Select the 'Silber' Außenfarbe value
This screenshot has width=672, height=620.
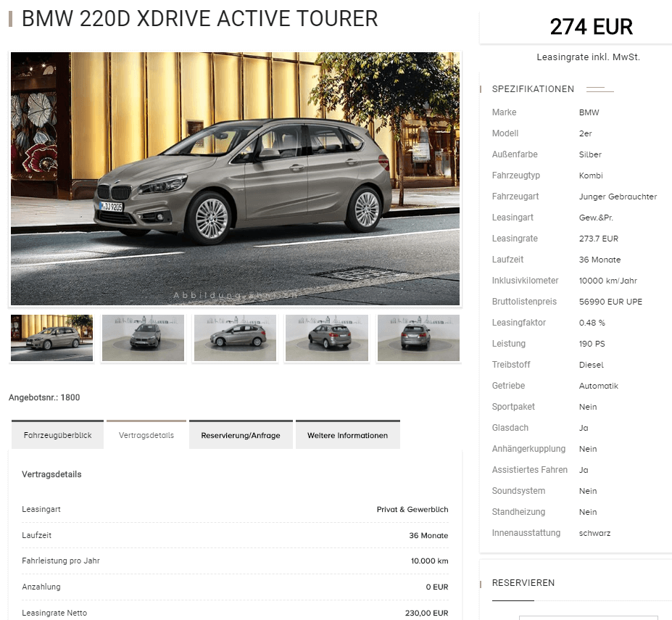click(590, 154)
